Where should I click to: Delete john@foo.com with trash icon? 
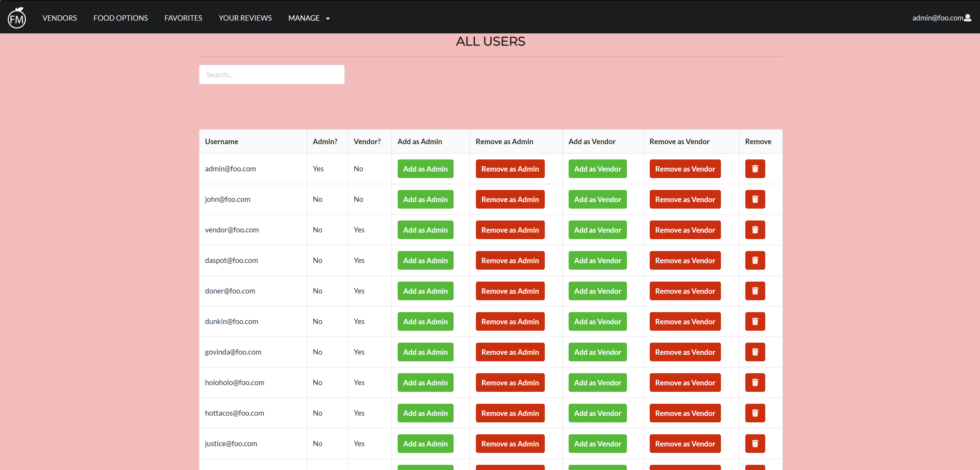[x=755, y=200]
